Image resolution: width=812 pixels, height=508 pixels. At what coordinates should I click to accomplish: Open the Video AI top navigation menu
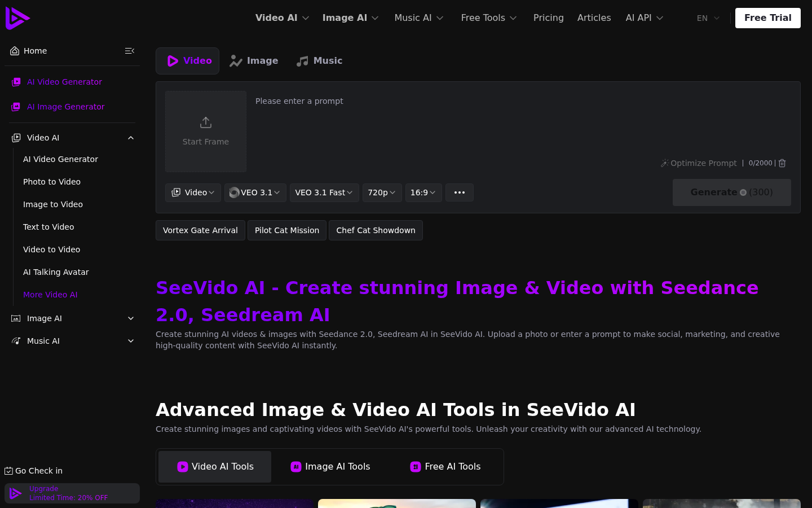(282, 18)
